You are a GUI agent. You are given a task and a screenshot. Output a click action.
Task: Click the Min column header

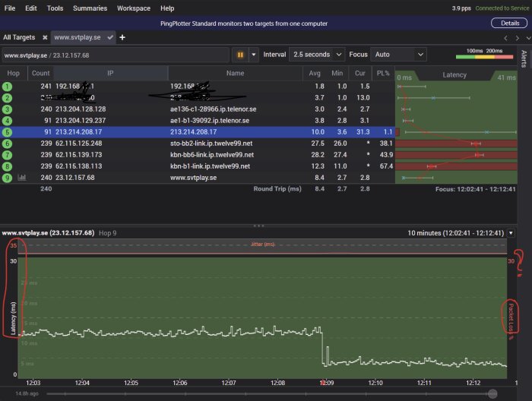point(337,73)
